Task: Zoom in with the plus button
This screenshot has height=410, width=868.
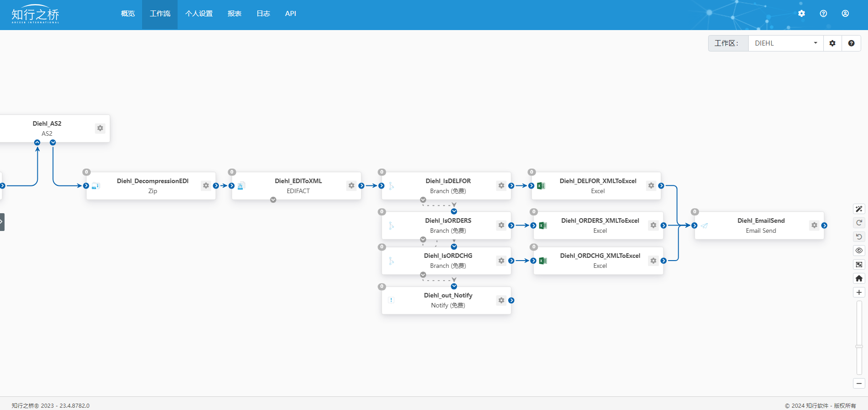Action: (859, 292)
